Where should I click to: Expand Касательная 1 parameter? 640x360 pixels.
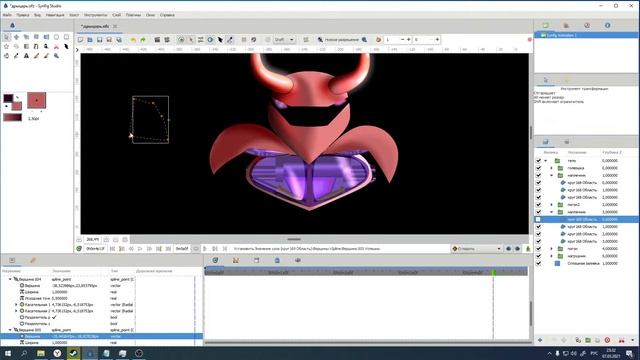(x=16, y=305)
